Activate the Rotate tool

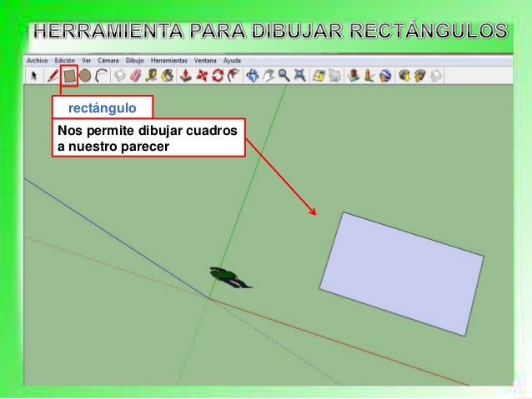(x=218, y=76)
